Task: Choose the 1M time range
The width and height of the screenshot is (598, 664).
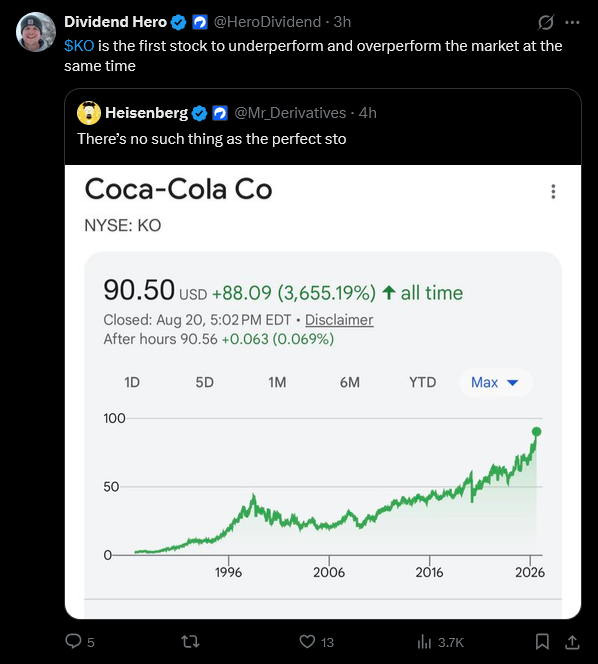Action: (x=277, y=382)
